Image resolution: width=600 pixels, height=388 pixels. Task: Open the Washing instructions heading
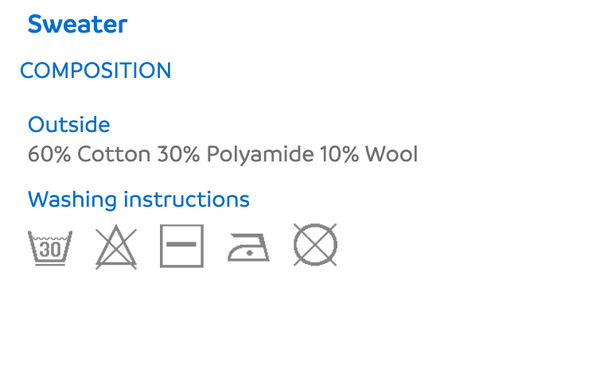(139, 199)
